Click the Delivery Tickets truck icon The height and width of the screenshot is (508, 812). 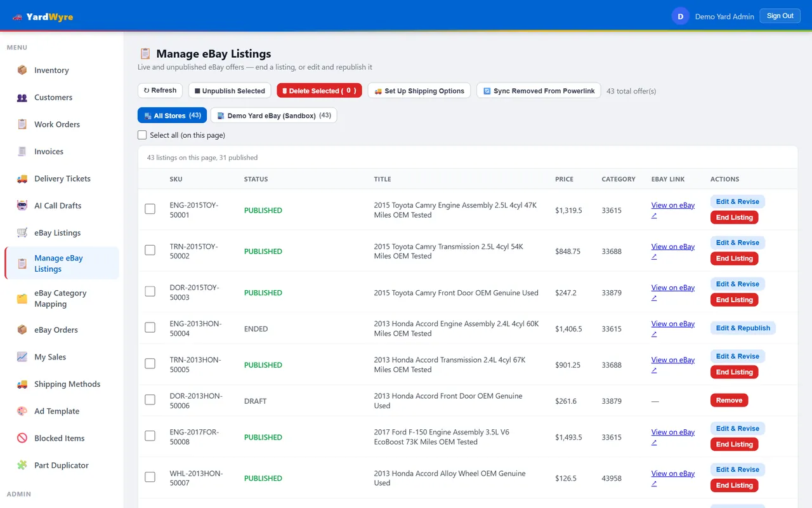click(x=22, y=179)
